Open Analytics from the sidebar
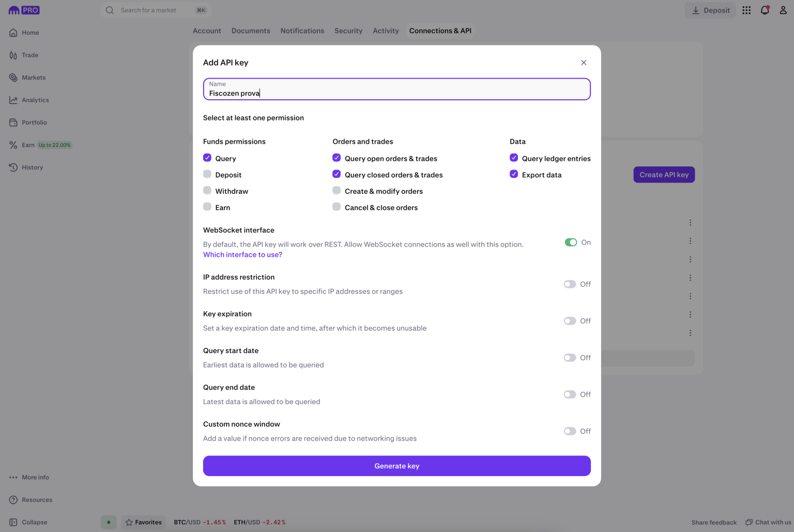 coord(35,100)
